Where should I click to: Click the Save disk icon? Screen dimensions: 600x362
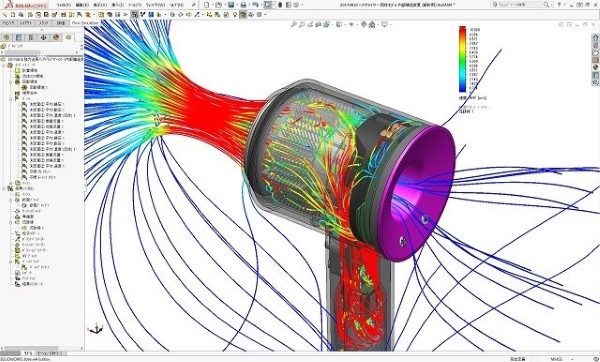click(231, 5)
